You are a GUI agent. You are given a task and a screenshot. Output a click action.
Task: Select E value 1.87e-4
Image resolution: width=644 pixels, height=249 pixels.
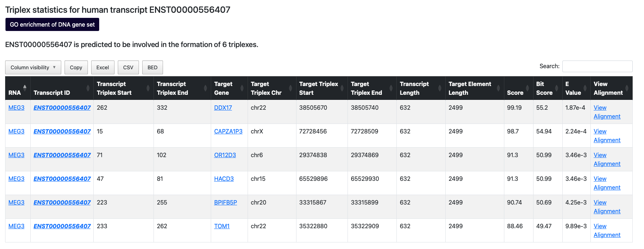click(575, 108)
